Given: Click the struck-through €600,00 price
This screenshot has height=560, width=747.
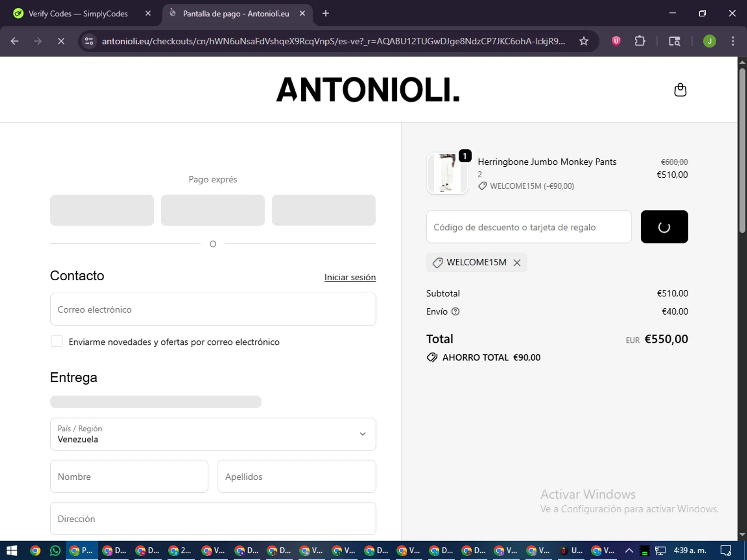Looking at the screenshot, I should point(674,162).
